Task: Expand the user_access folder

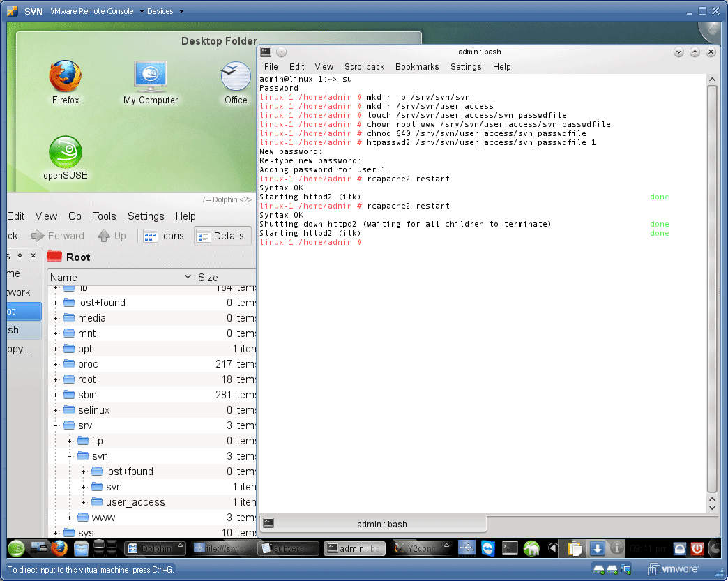Action: tap(83, 502)
